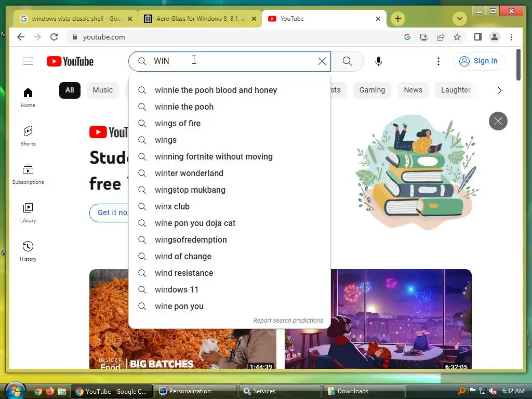The height and width of the screenshot is (399, 532).
Task: Switch to Personalization taskbar window
Action: tap(196, 391)
